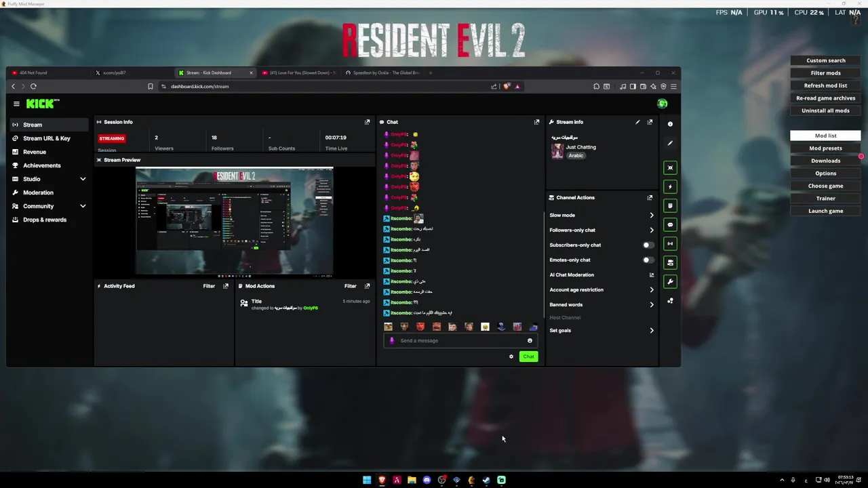Screen dimensions: 868x488
Task: Open Mod presets in Fluffy Mod Manager
Action: [825, 148]
